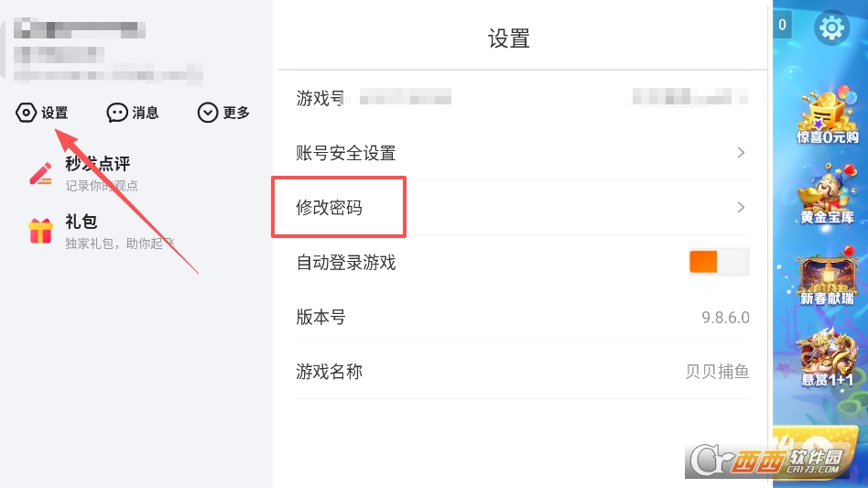Click the 消息 label text
Screen dimensions: 868x488
point(146,113)
